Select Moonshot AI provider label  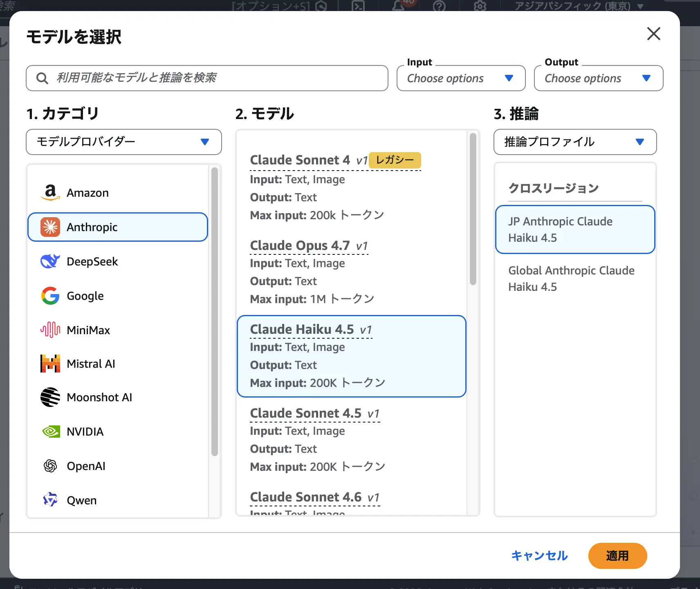point(99,397)
